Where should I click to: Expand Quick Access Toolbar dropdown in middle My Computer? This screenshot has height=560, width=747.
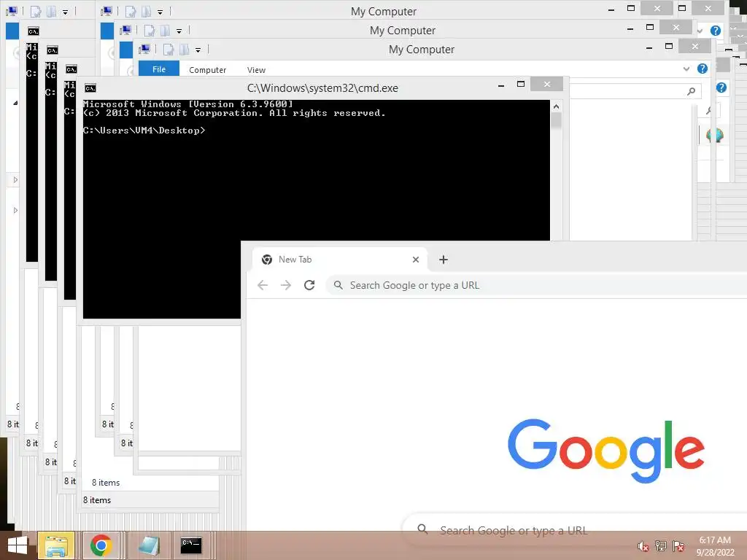[x=179, y=31]
